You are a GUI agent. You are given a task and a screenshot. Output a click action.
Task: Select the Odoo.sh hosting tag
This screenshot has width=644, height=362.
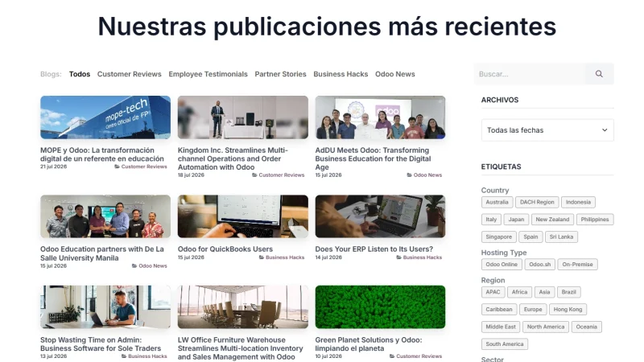point(539,265)
